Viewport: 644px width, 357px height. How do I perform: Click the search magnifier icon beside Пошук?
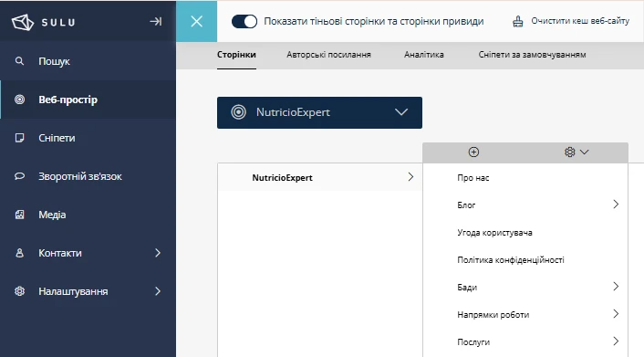point(19,61)
